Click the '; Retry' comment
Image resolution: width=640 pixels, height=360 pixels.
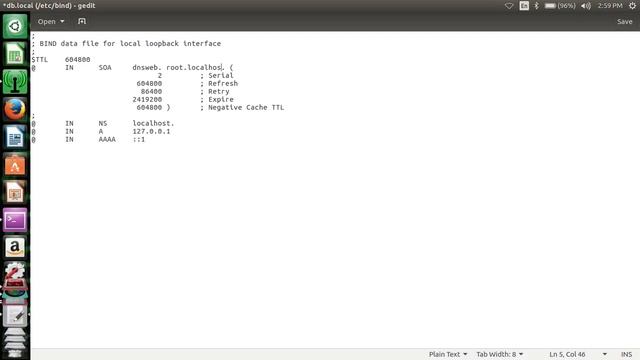215,91
